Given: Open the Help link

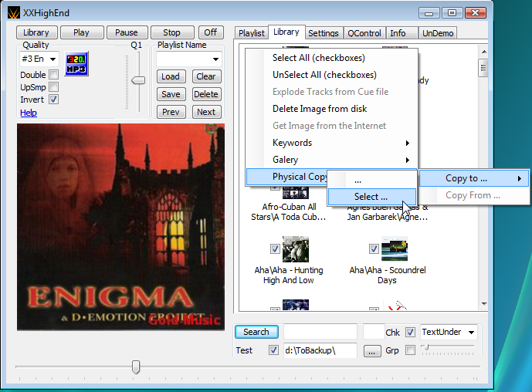Looking at the screenshot, I should [29, 113].
